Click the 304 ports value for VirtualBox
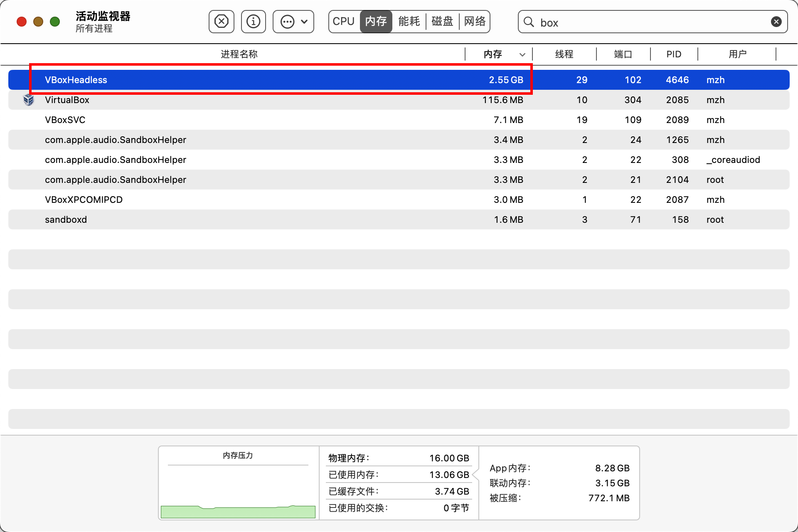This screenshot has height=532, width=798. coord(633,100)
